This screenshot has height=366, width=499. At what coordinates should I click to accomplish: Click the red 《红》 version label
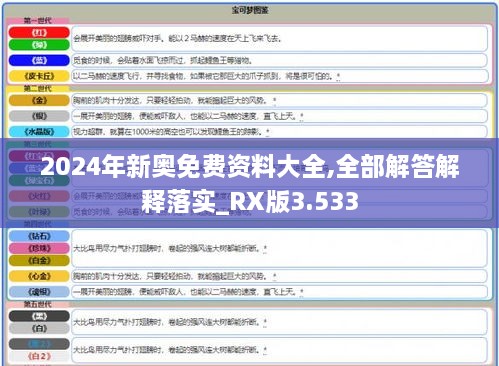click(39, 33)
